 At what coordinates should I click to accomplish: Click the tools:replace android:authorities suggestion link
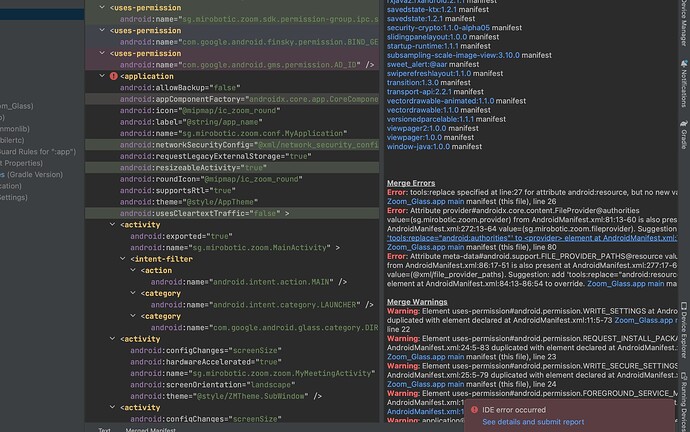click(x=532, y=238)
